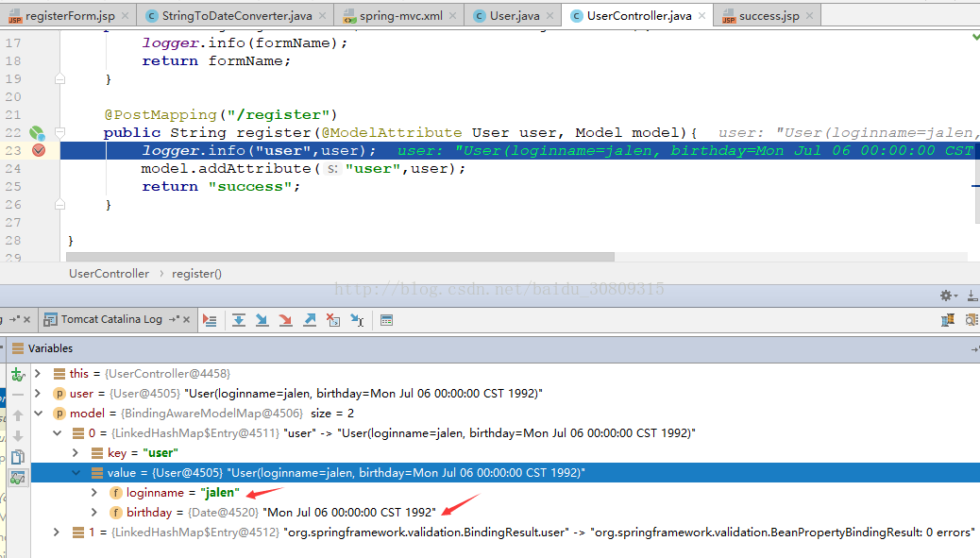Viewport: 980px width, 558px height.
Task: Click the UserController breadcrumb
Action: tap(109, 273)
